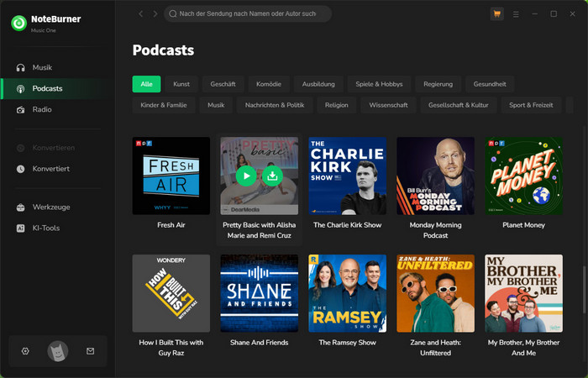Filter podcasts by Sport & Freizeit

pyautogui.click(x=531, y=105)
